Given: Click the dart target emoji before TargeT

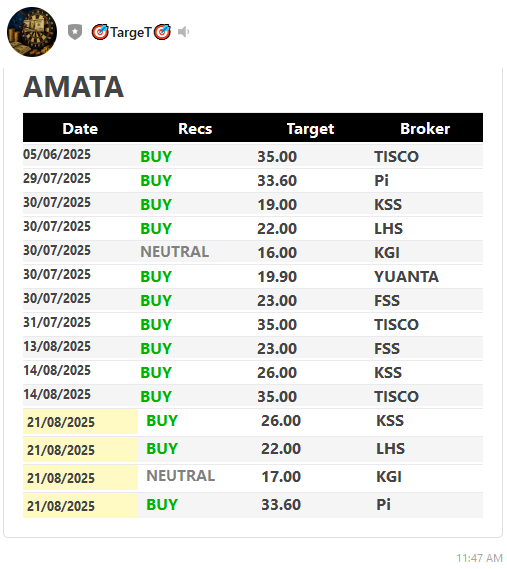Looking at the screenshot, I should coord(100,32).
